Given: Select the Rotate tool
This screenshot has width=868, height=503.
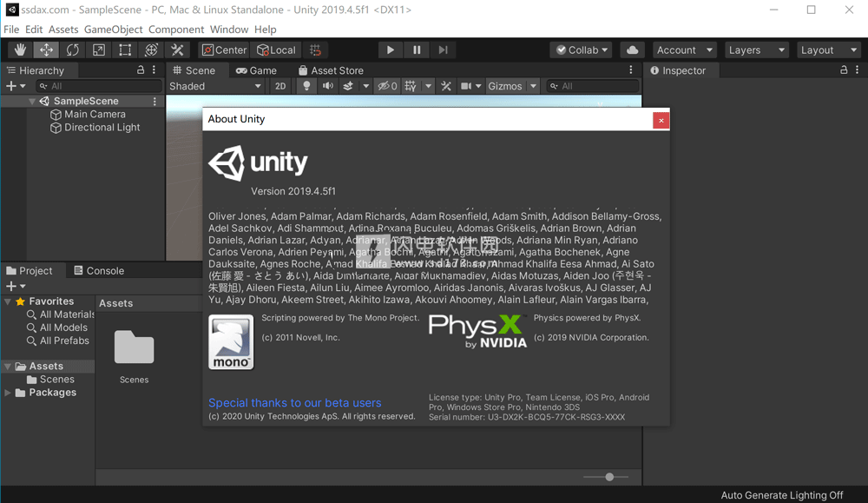Looking at the screenshot, I should pos(73,50).
